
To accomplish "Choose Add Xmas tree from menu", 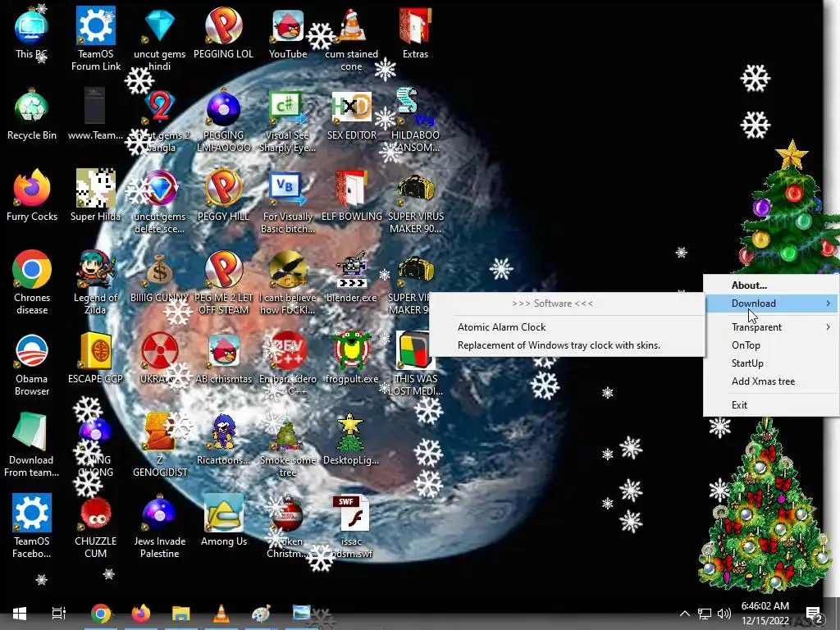I will pyautogui.click(x=771, y=381).
